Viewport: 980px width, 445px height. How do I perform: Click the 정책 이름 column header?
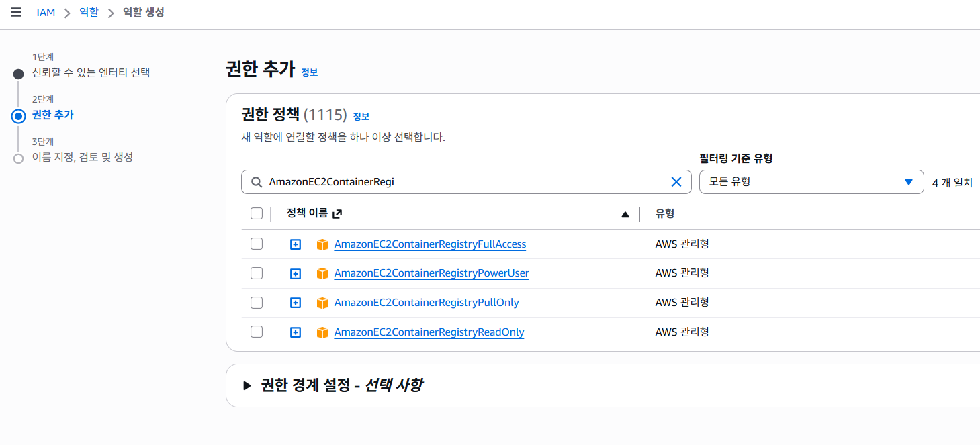click(x=308, y=213)
